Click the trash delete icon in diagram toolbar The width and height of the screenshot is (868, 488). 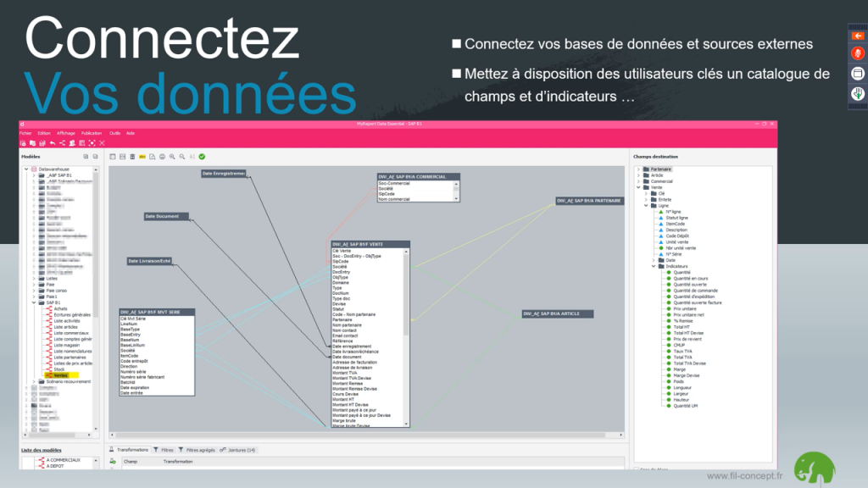click(x=133, y=157)
